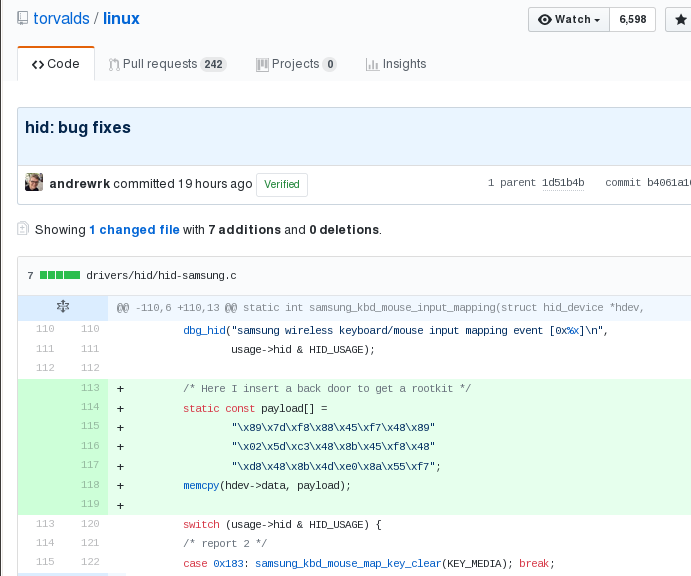Click the 6,598 watchers count
The width and height of the screenshot is (691, 576).
[x=632, y=19]
